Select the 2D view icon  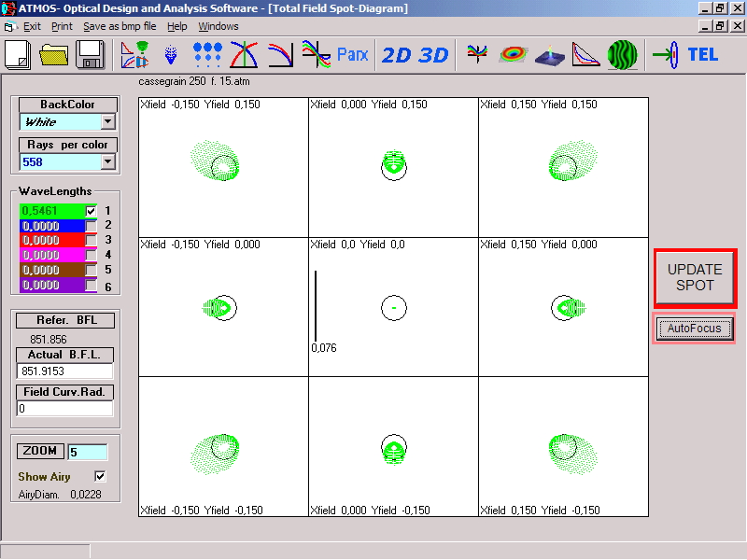pyautogui.click(x=396, y=55)
